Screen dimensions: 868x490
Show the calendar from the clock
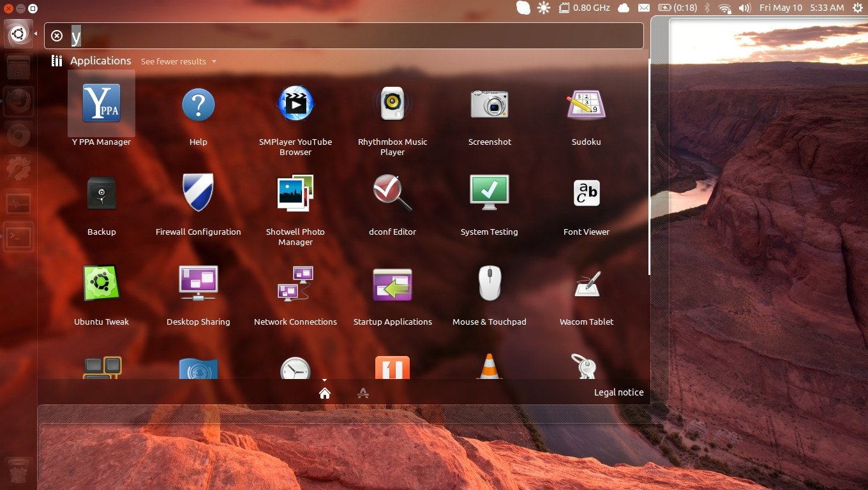pyautogui.click(x=802, y=8)
